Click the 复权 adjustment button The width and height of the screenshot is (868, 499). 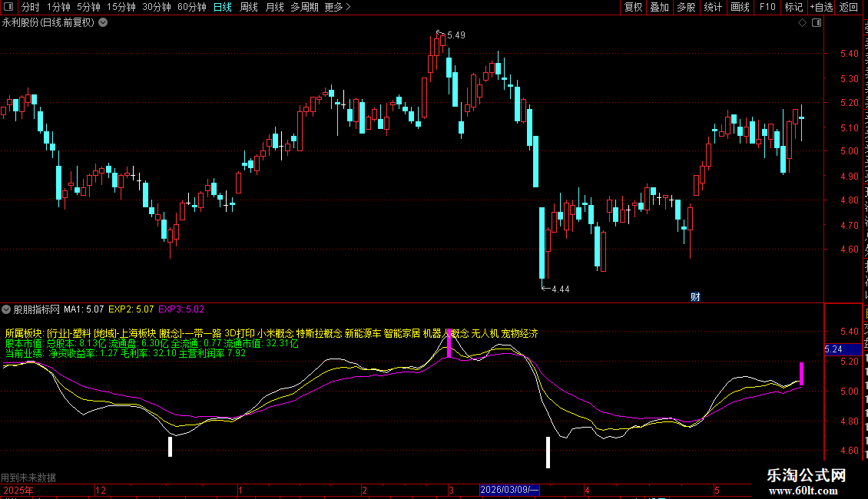click(x=633, y=7)
